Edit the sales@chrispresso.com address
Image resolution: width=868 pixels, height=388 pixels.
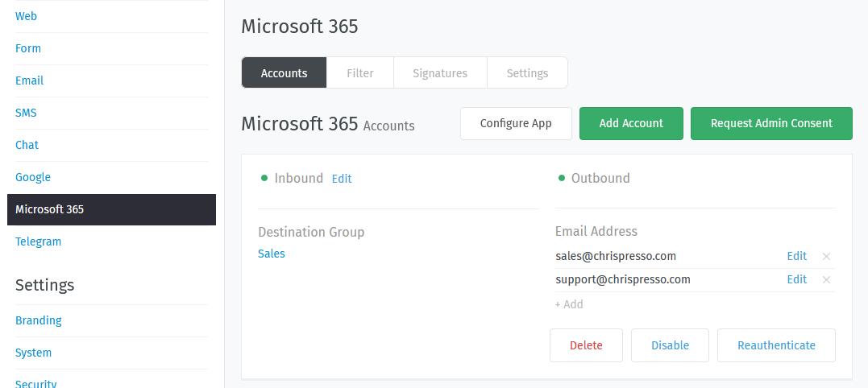click(x=796, y=256)
